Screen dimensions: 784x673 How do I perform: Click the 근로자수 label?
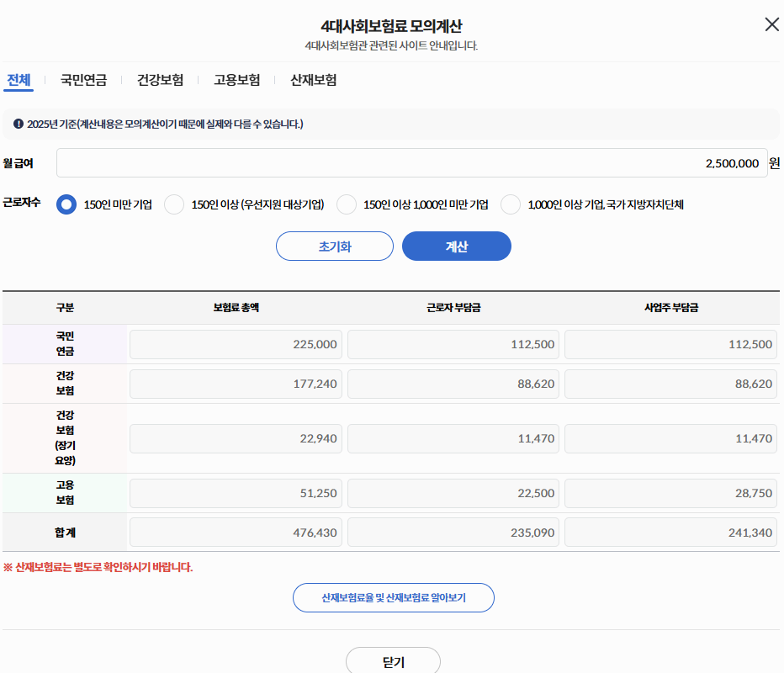click(x=22, y=202)
